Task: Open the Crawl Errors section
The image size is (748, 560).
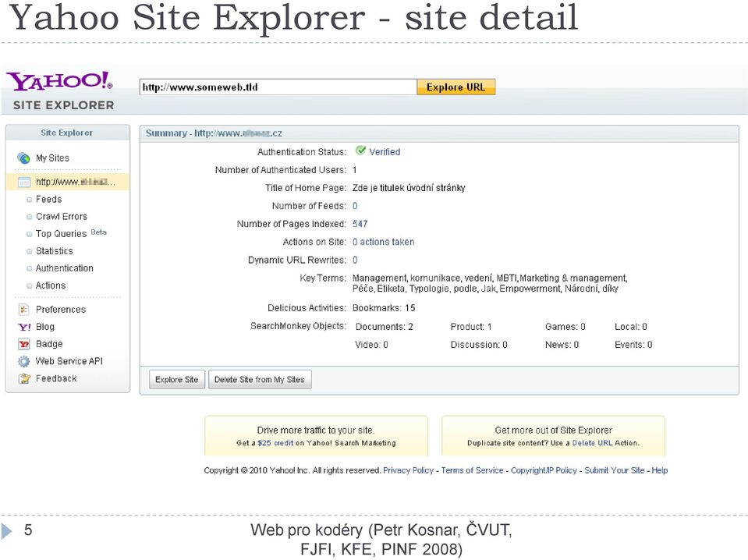Action: pos(62,217)
